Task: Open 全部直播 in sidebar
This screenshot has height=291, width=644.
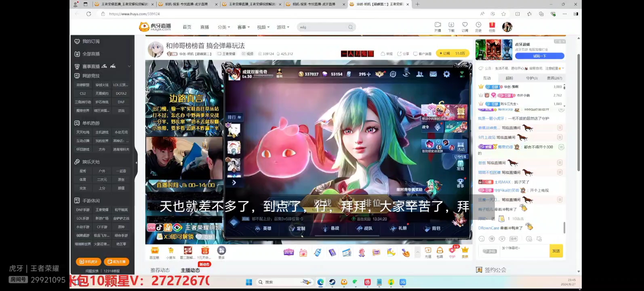Action: (91, 54)
